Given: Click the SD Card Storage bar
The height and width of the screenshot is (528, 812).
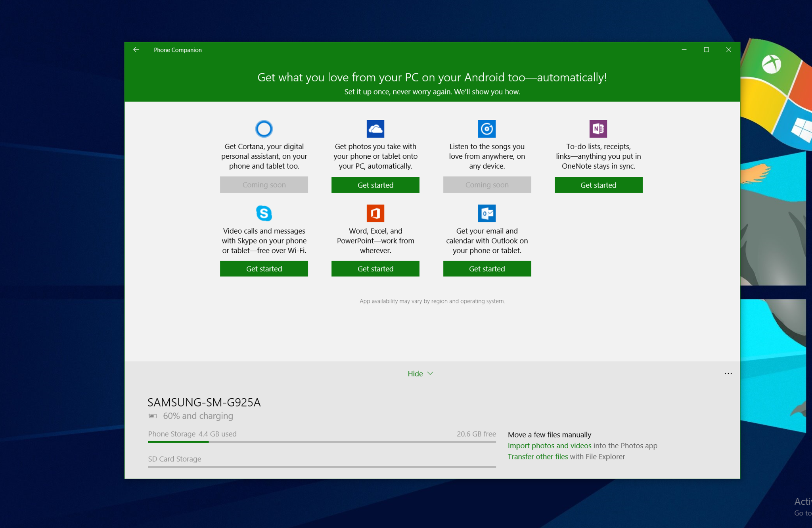Looking at the screenshot, I should [x=322, y=467].
